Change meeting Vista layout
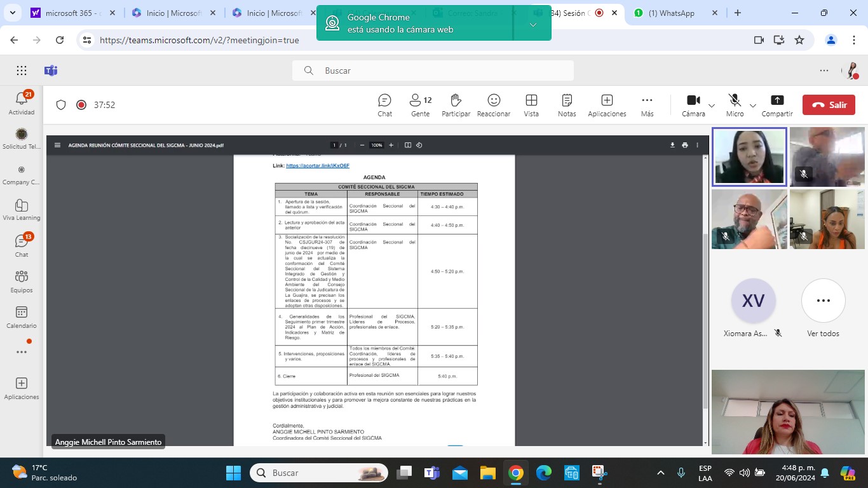 pyautogui.click(x=531, y=105)
